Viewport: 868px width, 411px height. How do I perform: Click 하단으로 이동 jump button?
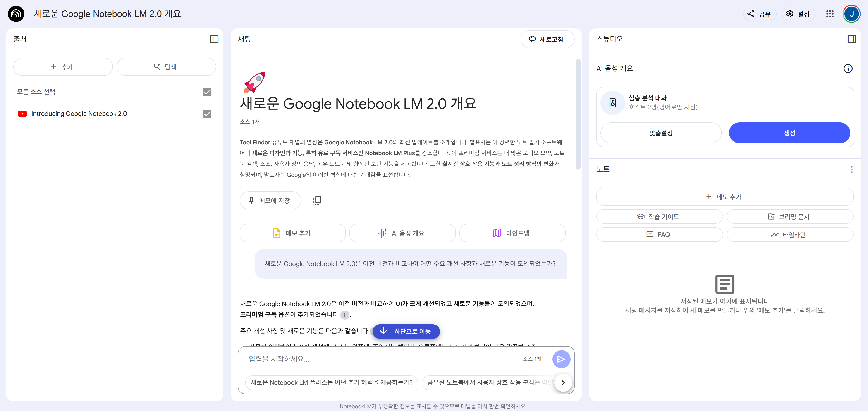(x=406, y=332)
